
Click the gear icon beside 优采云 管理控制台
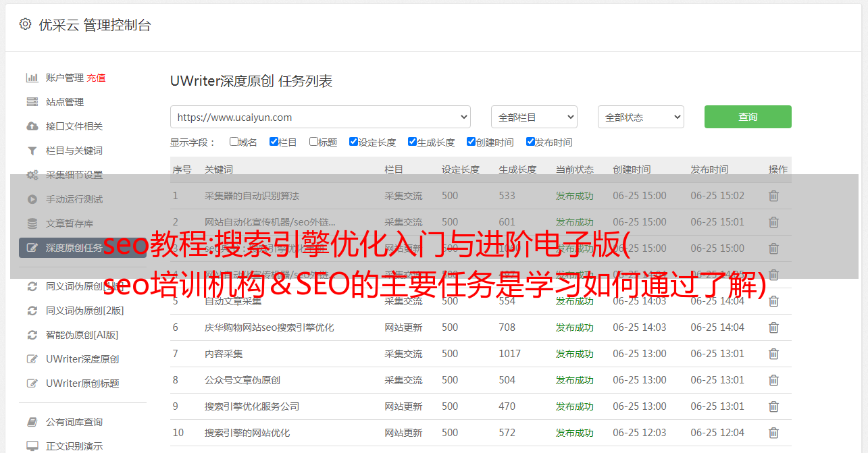[25, 24]
